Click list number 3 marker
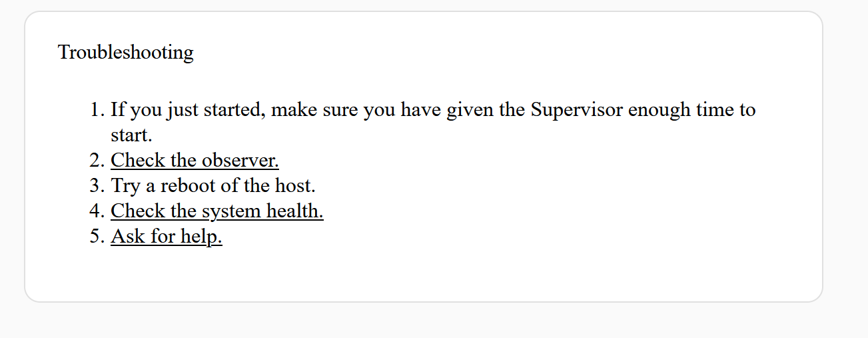The image size is (868, 338). 97,185
